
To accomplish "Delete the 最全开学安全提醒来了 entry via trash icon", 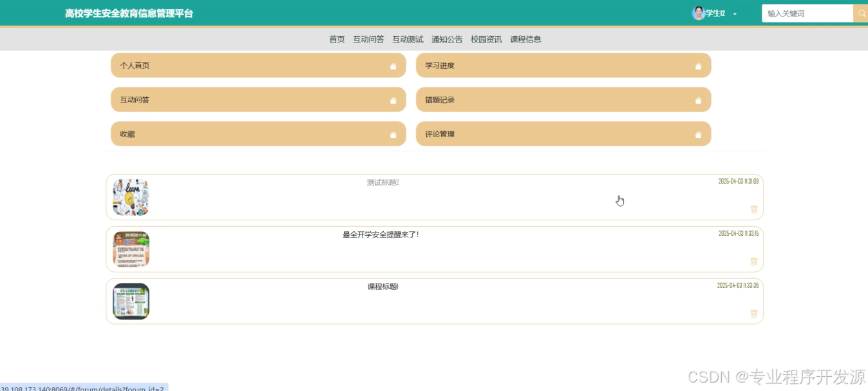I will point(754,262).
